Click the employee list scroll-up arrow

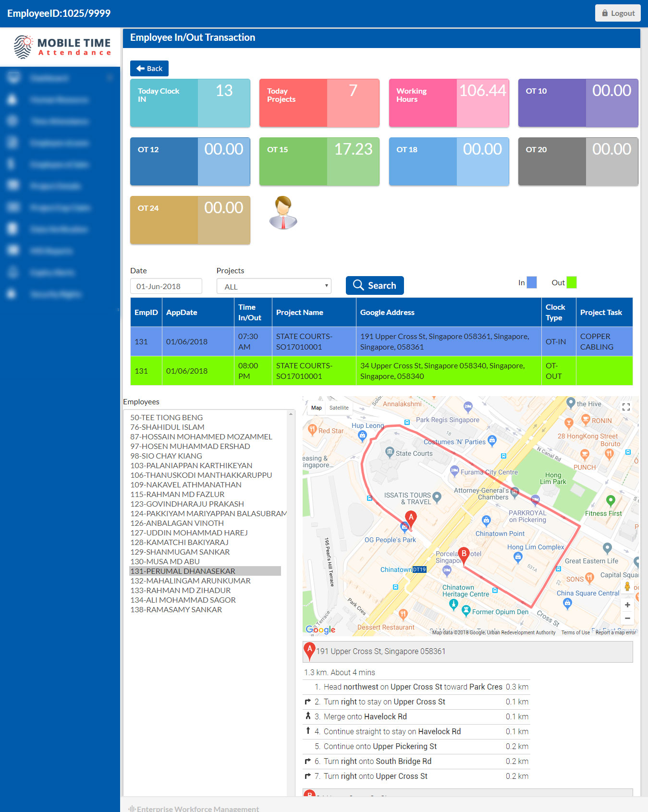291,414
